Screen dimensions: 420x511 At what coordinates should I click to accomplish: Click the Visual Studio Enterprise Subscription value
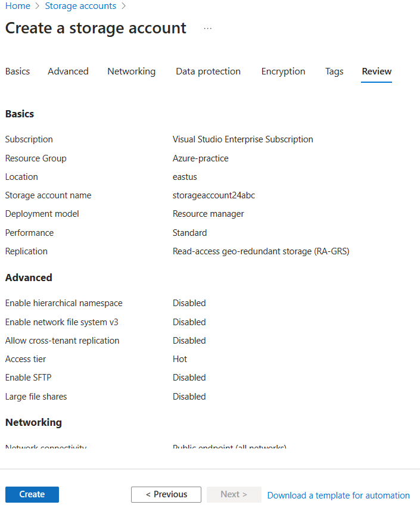click(x=242, y=139)
